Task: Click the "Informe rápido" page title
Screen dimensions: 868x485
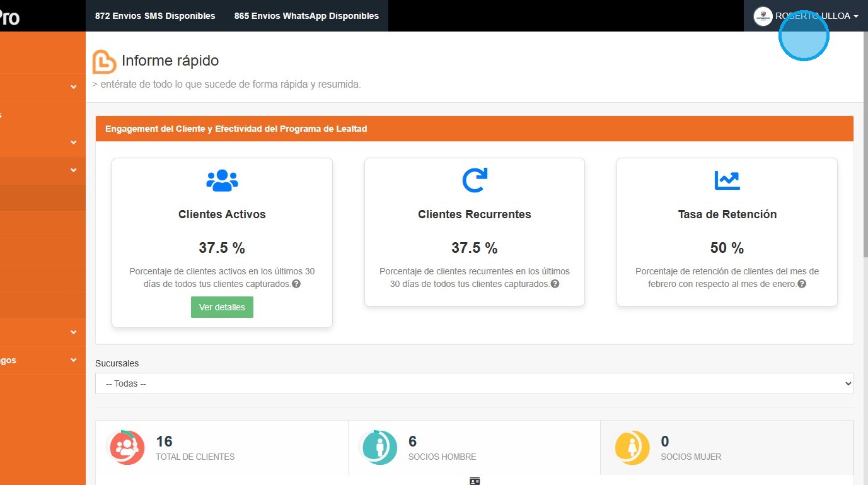Action: coord(170,61)
